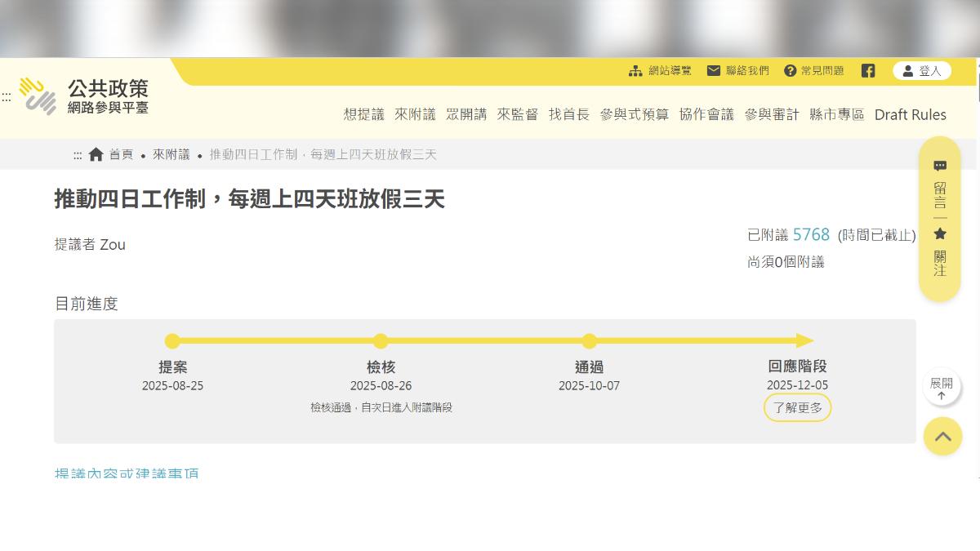The height and width of the screenshot is (551, 980).
Task: Open the Facebook page icon
Action: [867, 71]
